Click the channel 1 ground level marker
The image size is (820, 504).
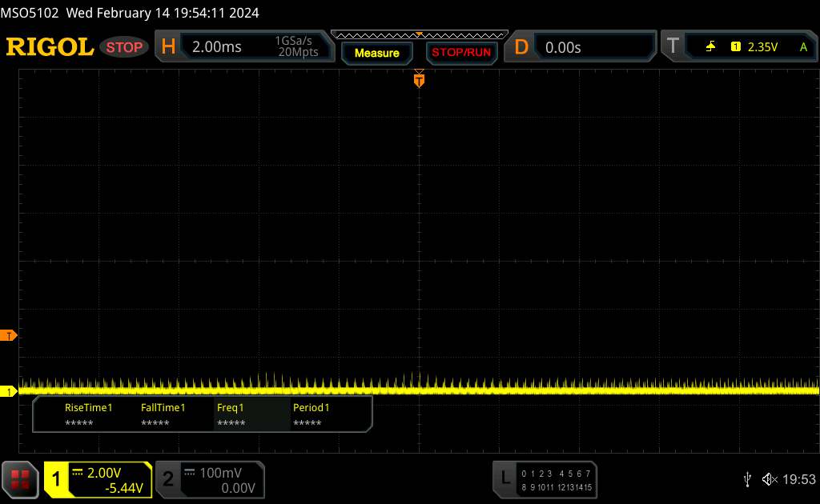pyautogui.click(x=10, y=391)
